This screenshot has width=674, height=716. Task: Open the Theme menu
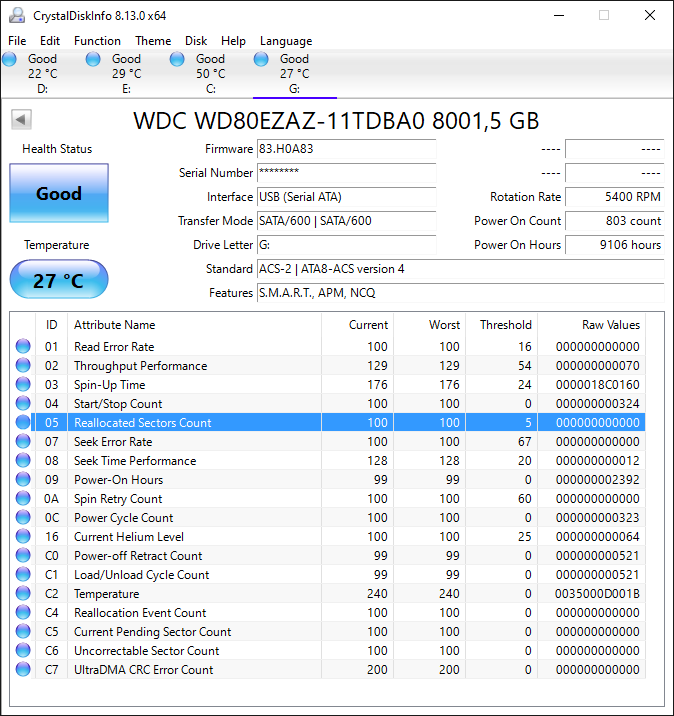(153, 41)
